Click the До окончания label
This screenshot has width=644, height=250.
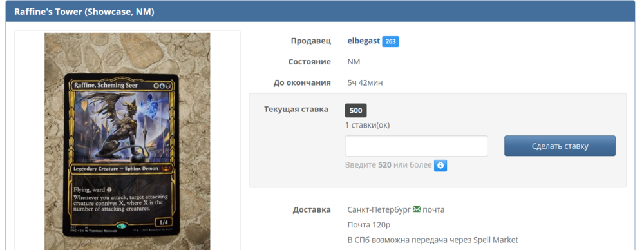pyautogui.click(x=302, y=83)
